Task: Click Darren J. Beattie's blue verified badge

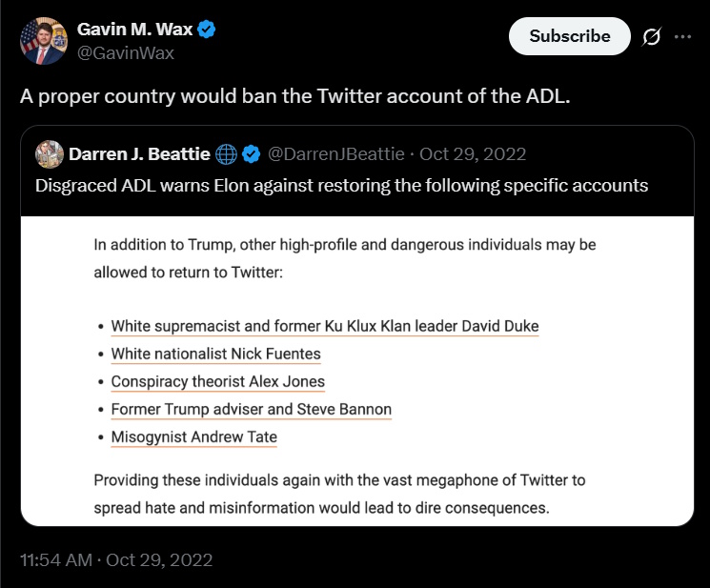Action: pos(252,153)
